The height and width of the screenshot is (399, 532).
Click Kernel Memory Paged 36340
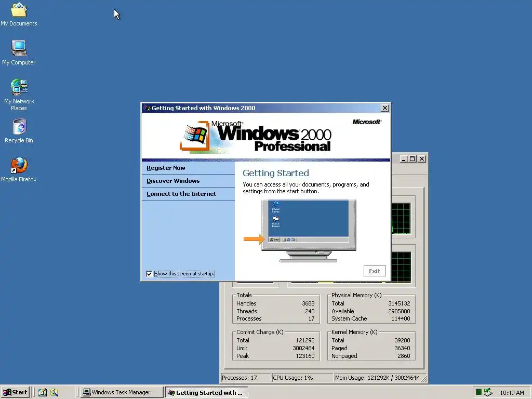tap(403, 348)
